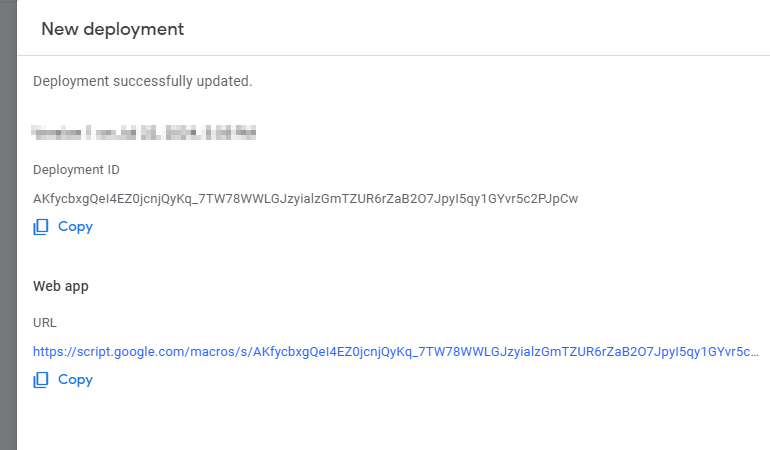Click the horizontal divider under the dialog title
The image size is (770, 450).
point(393,55)
